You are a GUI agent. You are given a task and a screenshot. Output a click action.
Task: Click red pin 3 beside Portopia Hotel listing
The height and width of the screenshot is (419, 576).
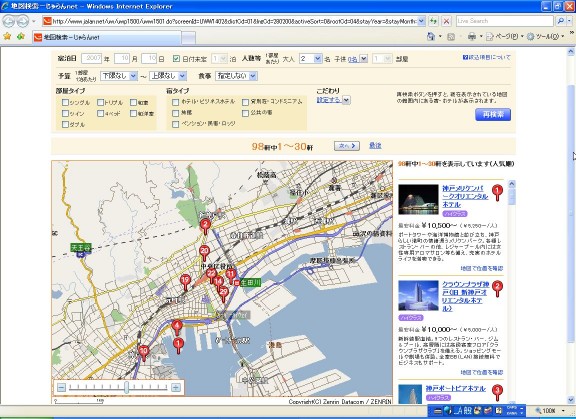click(x=497, y=393)
